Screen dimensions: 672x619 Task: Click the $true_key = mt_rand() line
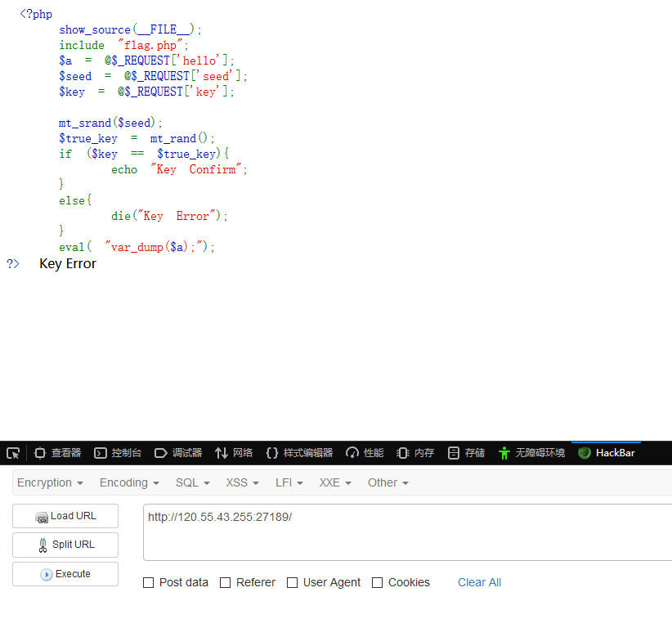[137, 138]
